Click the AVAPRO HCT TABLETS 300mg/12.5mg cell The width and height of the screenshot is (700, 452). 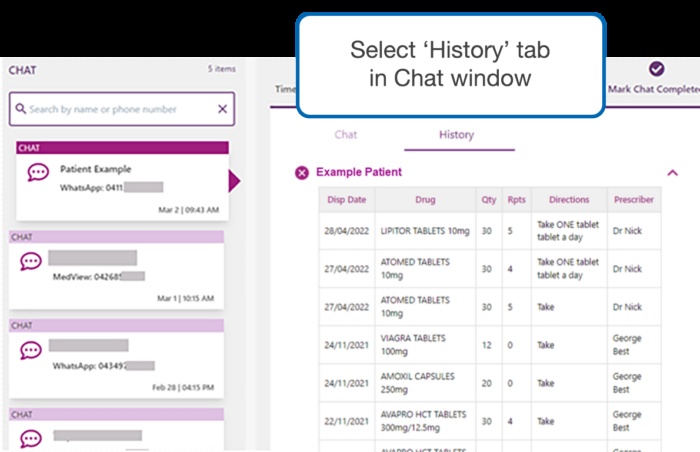(x=423, y=421)
